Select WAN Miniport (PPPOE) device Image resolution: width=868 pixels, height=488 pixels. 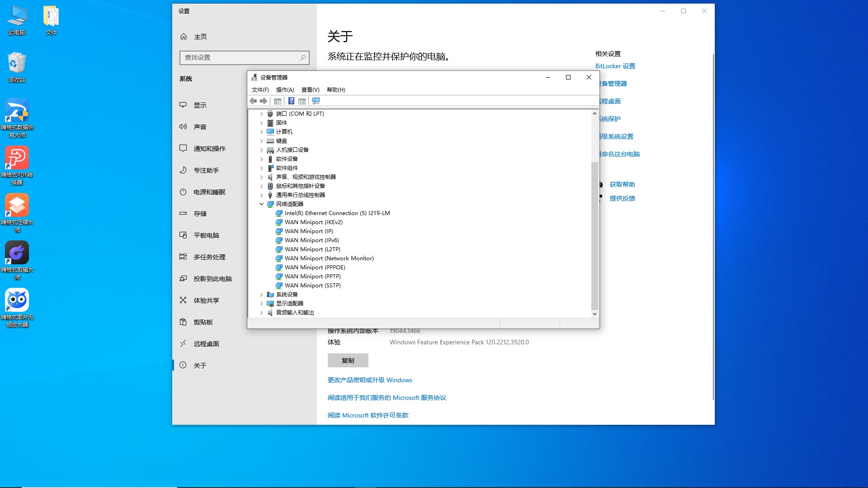click(315, 267)
